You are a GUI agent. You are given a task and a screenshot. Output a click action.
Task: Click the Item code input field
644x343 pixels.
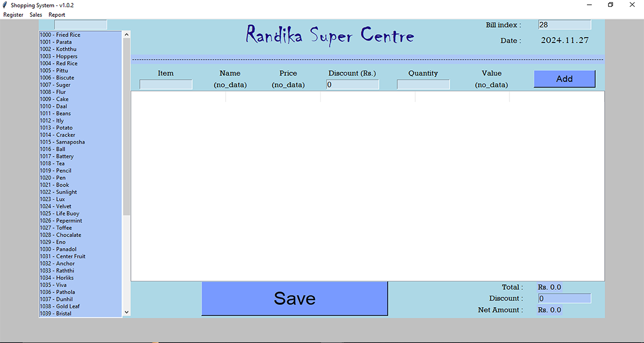click(x=166, y=85)
